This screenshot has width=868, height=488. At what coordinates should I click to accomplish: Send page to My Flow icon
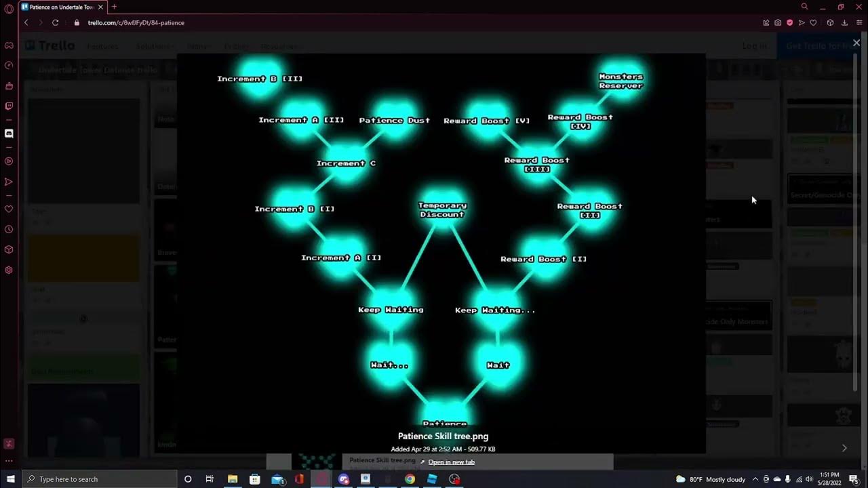coord(801,22)
